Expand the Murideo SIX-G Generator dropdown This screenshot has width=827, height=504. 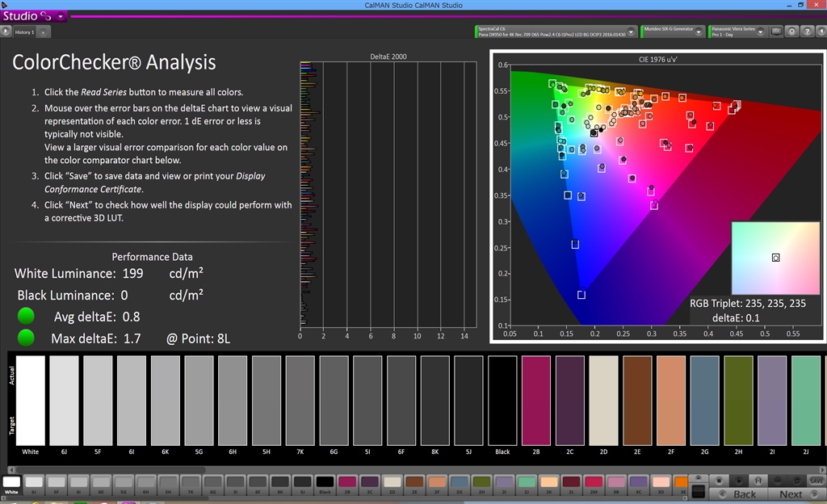click(x=699, y=31)
